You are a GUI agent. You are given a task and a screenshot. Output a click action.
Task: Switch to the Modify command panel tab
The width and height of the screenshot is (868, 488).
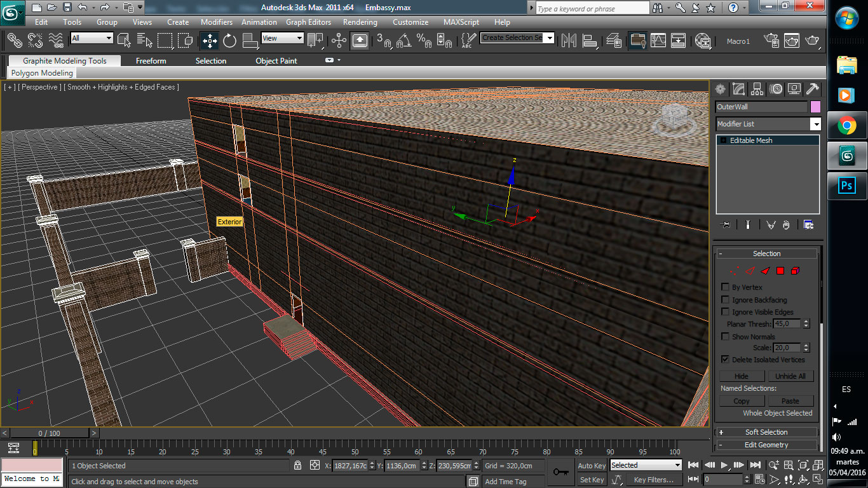pos(738,89)
